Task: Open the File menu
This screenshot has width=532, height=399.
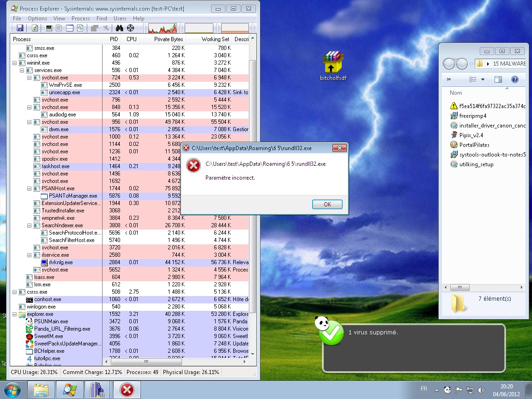Action: click(x=17, y=18)
